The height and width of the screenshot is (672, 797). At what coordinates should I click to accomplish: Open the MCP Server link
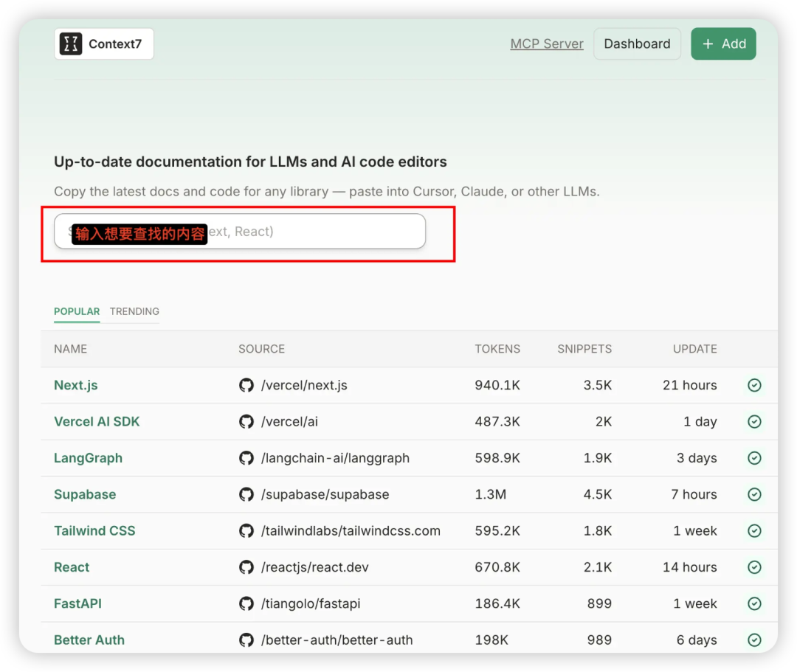(x=546, y=44)
